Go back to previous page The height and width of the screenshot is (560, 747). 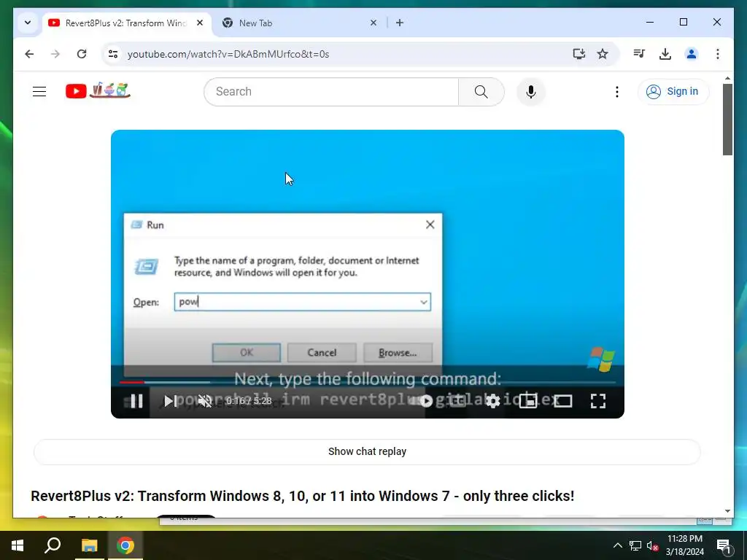click(x=29, y=54)
